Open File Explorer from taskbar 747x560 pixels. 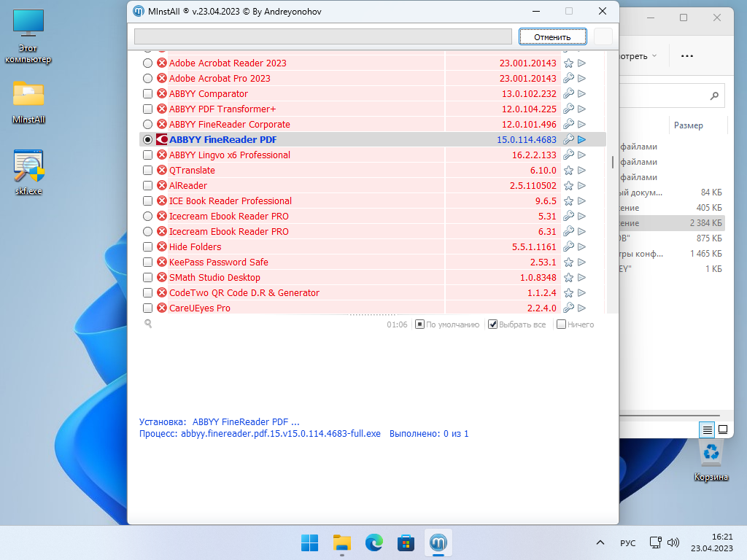pos(341,542)
